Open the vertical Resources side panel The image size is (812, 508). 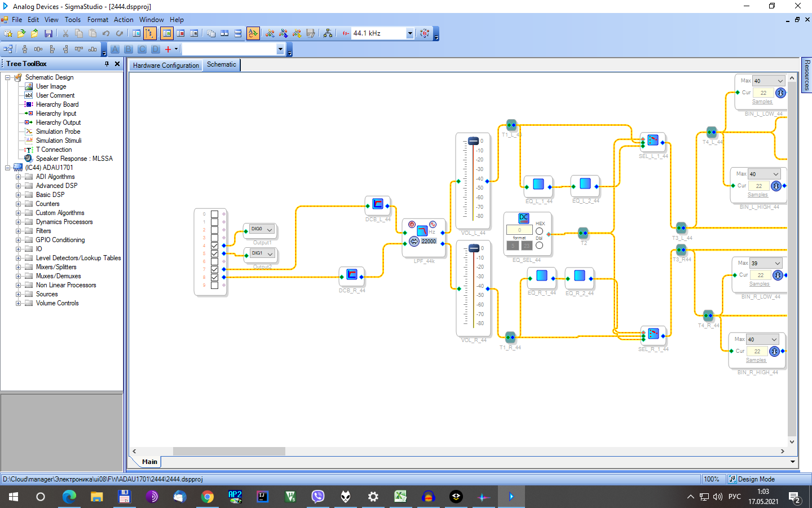click(x=807, y=75)
